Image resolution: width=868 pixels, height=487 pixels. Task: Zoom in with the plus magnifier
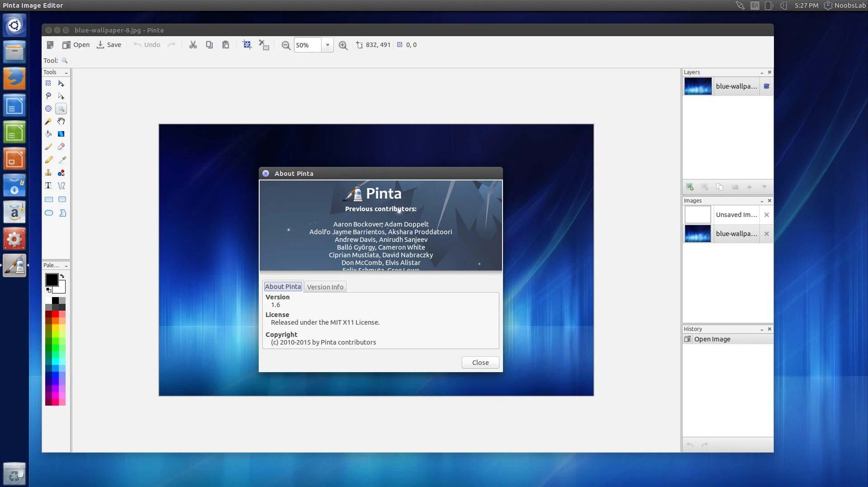pyautogui.click(x=343, y=45)
